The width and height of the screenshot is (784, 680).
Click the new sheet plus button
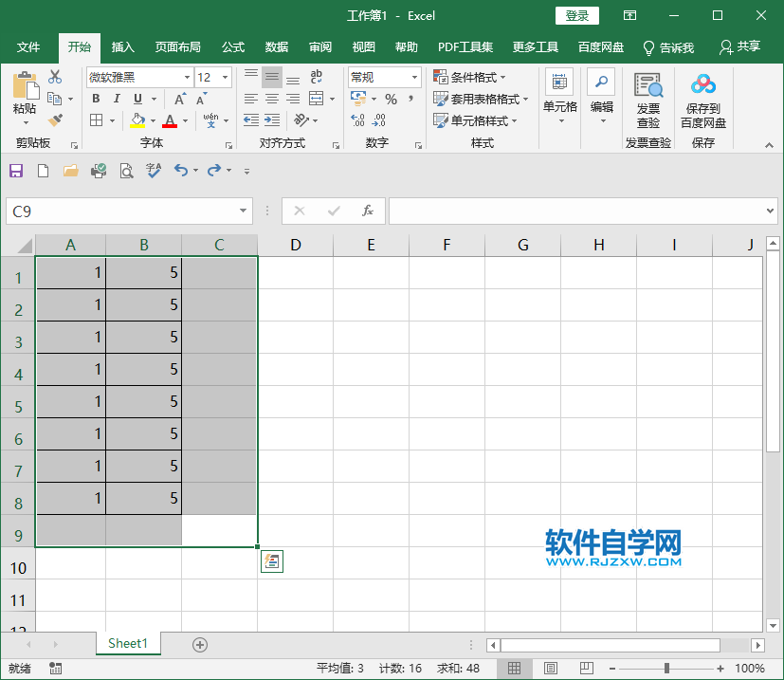(199, 643)
